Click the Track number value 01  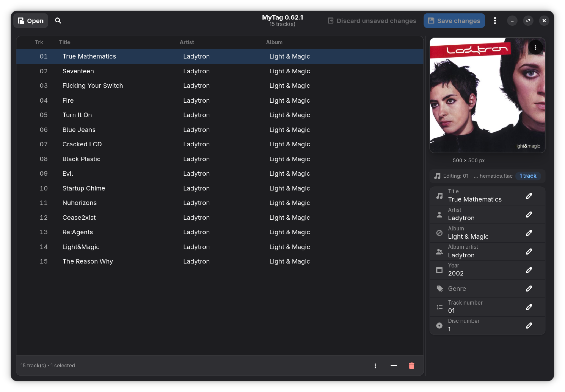coord(451,311)
